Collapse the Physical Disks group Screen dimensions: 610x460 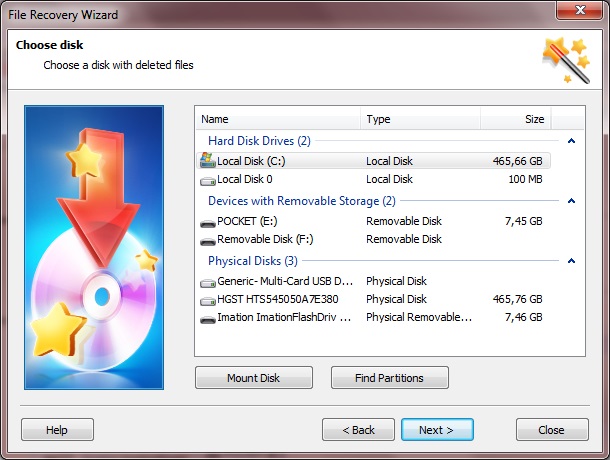pyautogui.click(x=571, y=261)
